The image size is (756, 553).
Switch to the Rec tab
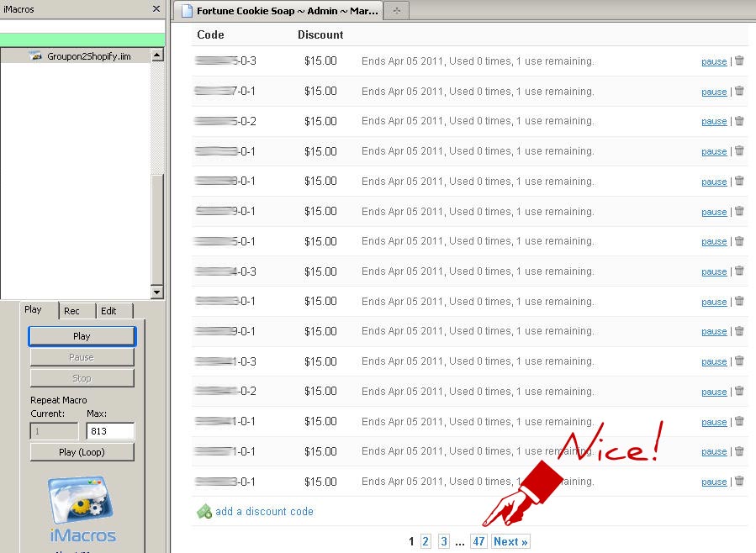(72, 311)
